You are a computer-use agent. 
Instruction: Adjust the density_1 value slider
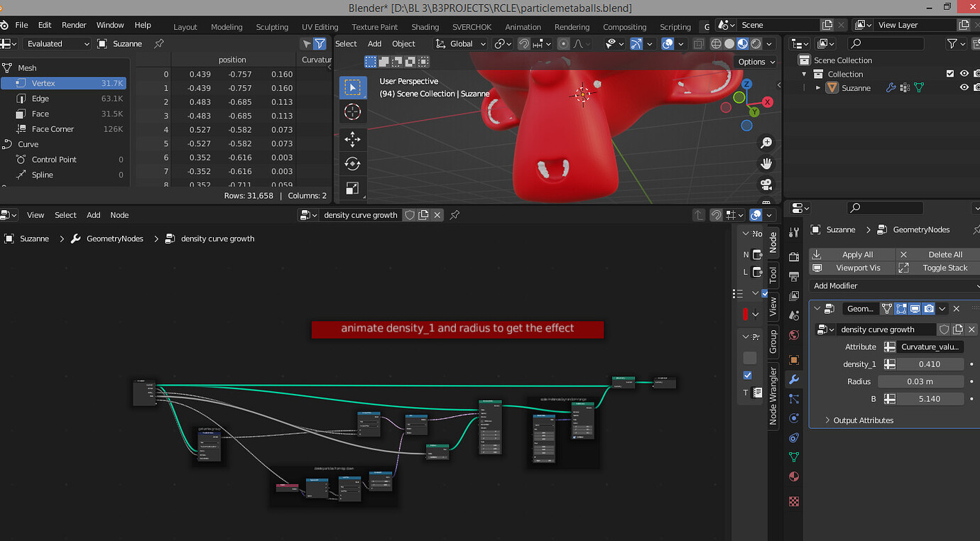pos(930,364)
